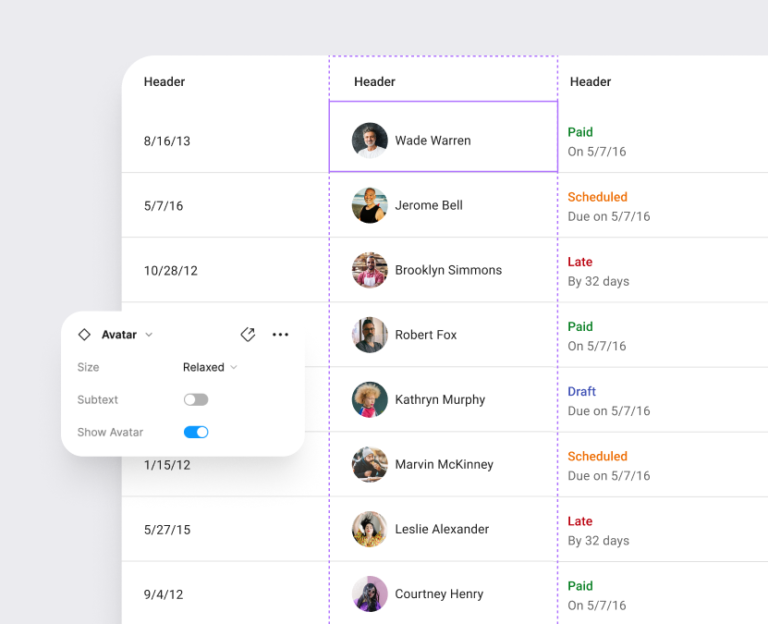Select Leslie Alexander's avatar photo
Screen dimensions: 768x624
(370, 529)
